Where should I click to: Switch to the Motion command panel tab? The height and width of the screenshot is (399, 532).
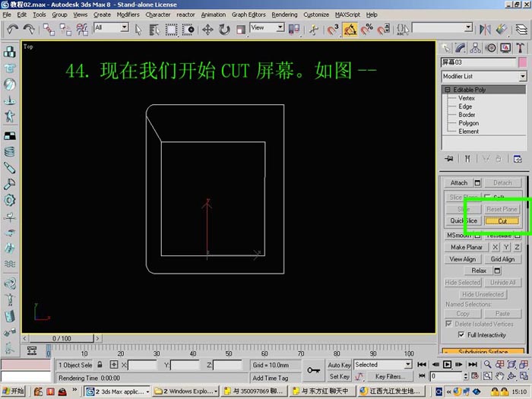491,48
